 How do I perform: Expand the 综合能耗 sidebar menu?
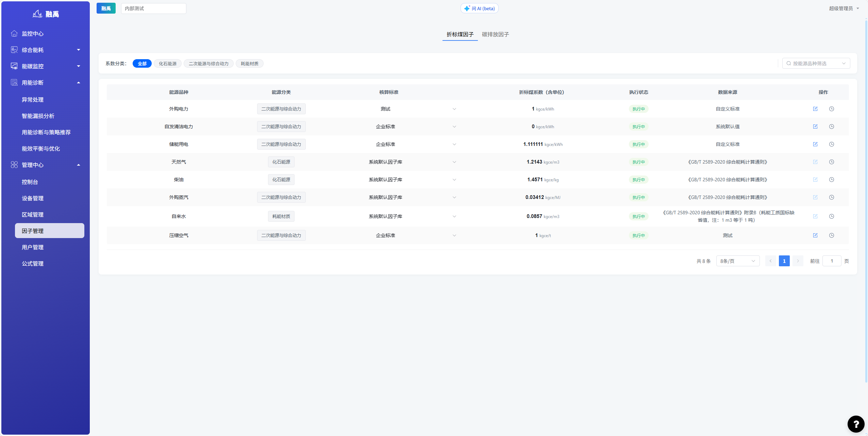tap(79, 50)
